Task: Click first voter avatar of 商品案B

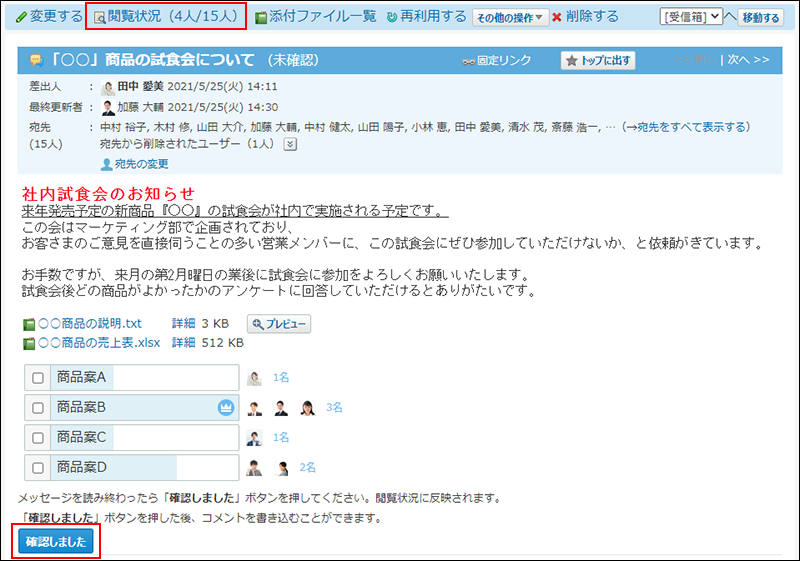Action: (x=254, y=408)
